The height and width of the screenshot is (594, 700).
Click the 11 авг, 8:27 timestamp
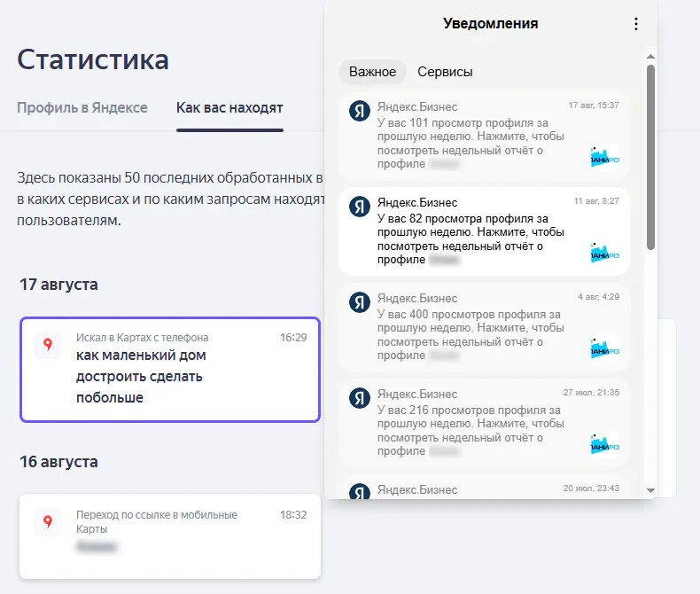[596, 201]
